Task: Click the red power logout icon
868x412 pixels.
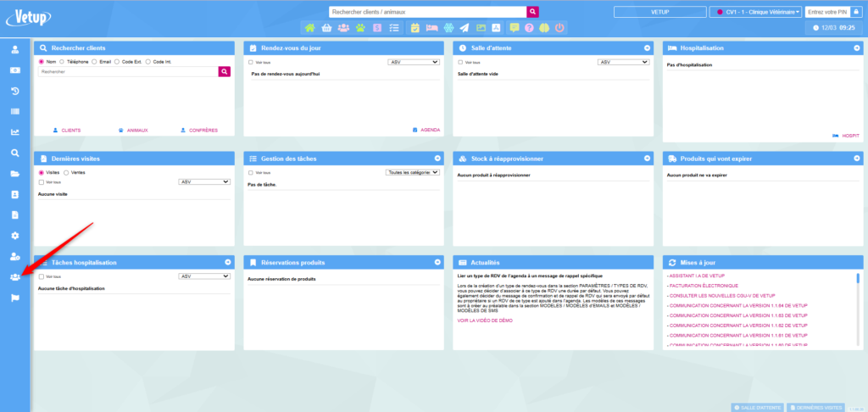Action: (x=559, y=28)
